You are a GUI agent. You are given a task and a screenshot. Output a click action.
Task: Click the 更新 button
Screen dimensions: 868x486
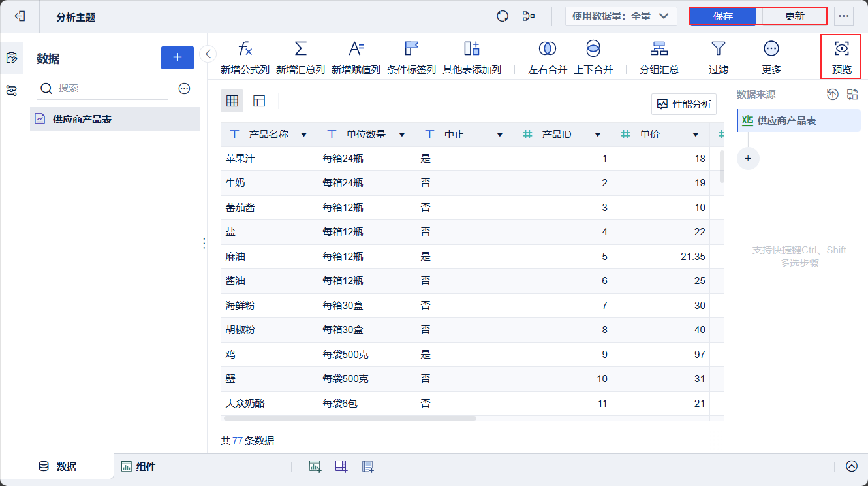(x=794, y=16)
